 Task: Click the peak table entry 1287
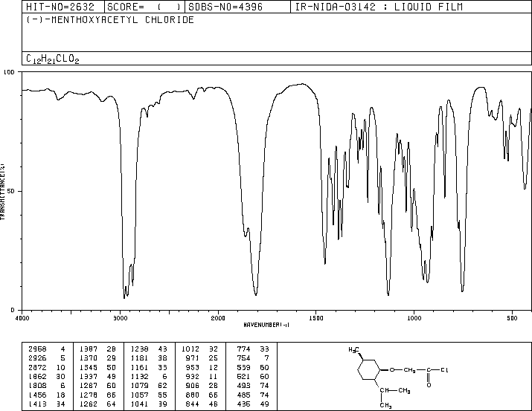89,386
